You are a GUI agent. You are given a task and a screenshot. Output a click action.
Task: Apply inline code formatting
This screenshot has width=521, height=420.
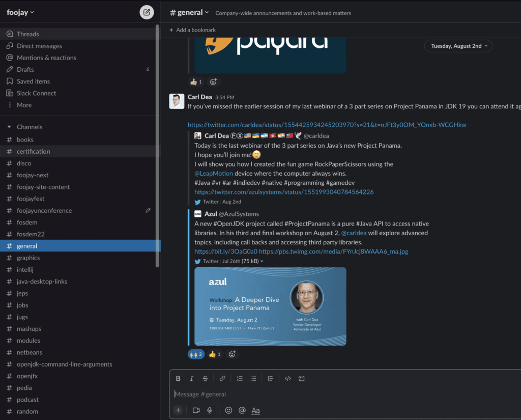click(x=288, y=378)
